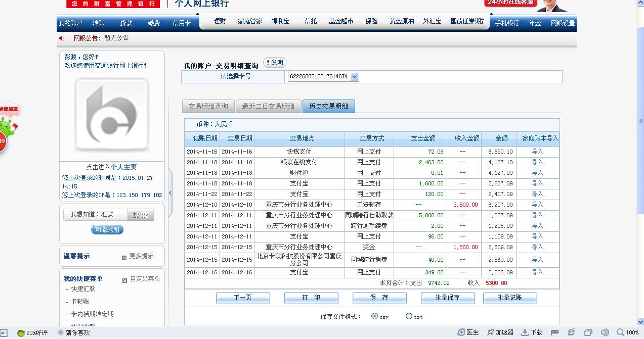The image size is (644, 339).
Task: Click the zoom magnifier 100% icon
Action: (620, 332)
